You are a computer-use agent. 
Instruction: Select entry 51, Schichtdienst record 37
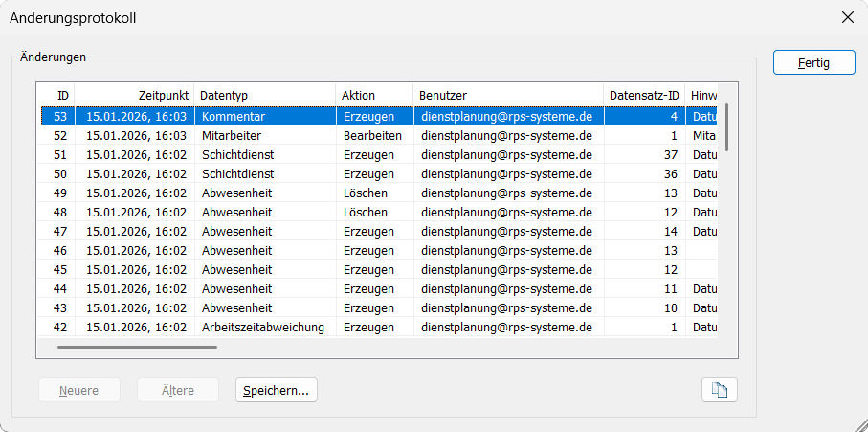tap(379, 155)
